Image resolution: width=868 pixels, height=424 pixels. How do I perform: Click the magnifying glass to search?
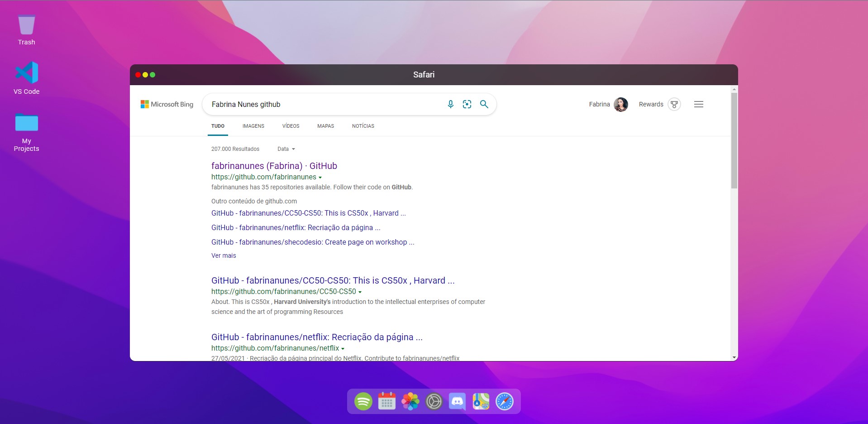tap(484, 104)
